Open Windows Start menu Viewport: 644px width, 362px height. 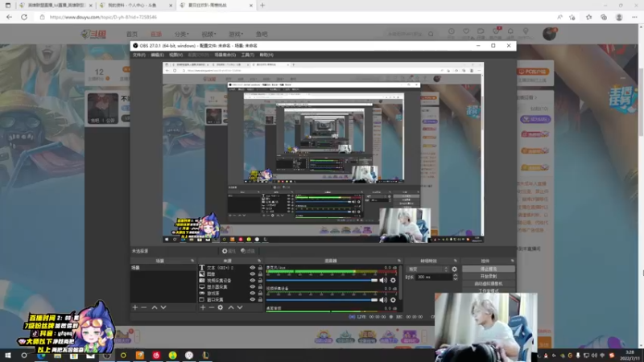click(x=8, y=356)
